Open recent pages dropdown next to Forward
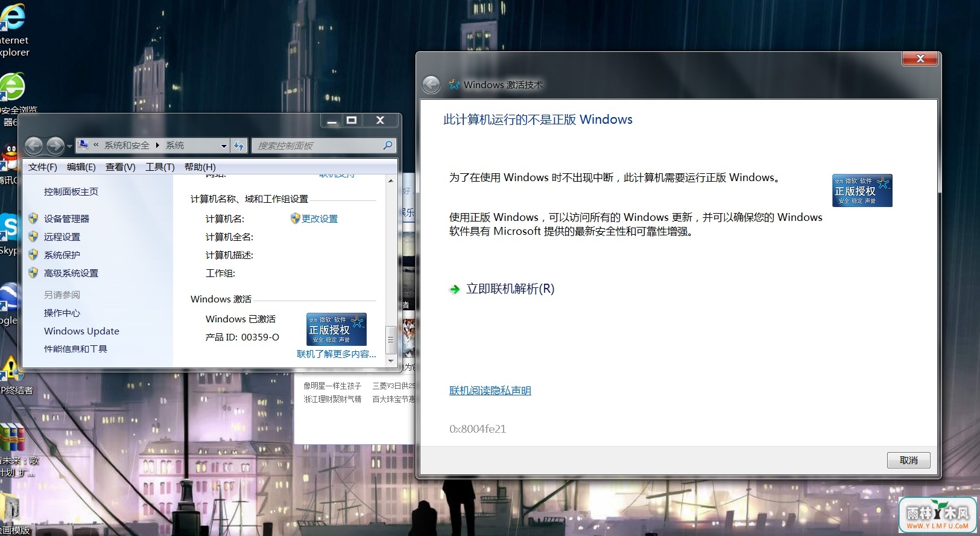980x536 pixels. [x=69, y=146]
